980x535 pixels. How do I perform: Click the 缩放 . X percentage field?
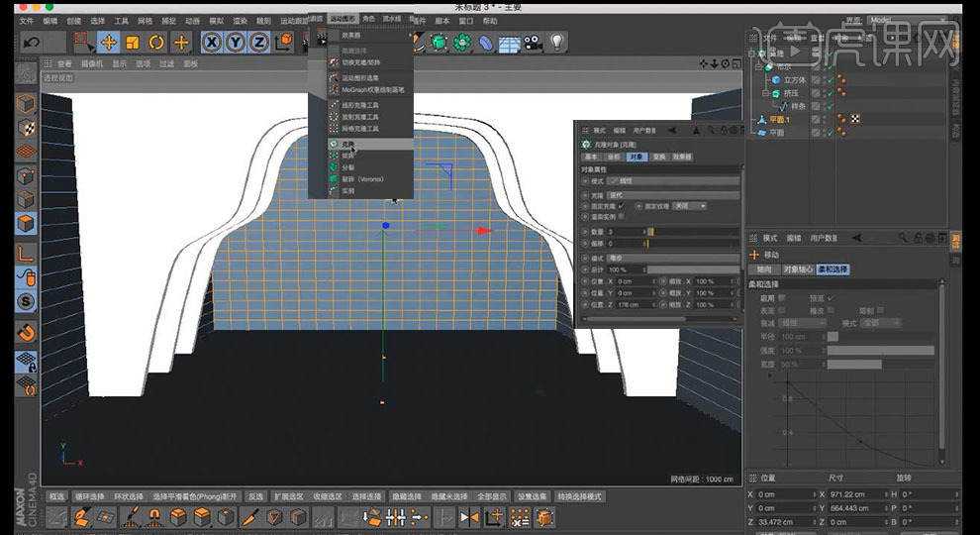click(715, 281)
